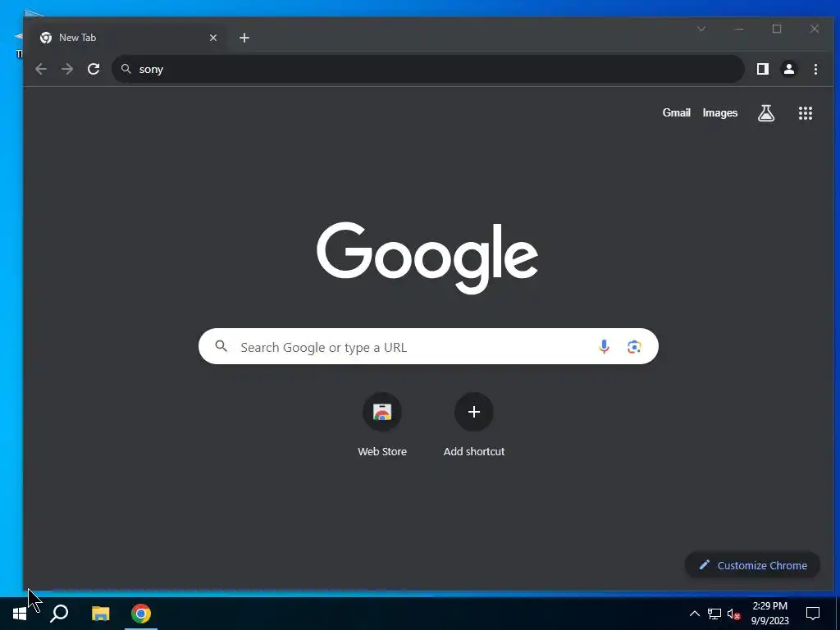840x630 pixels.
Task: Select the New Tab tab
Action: point(129,38)
